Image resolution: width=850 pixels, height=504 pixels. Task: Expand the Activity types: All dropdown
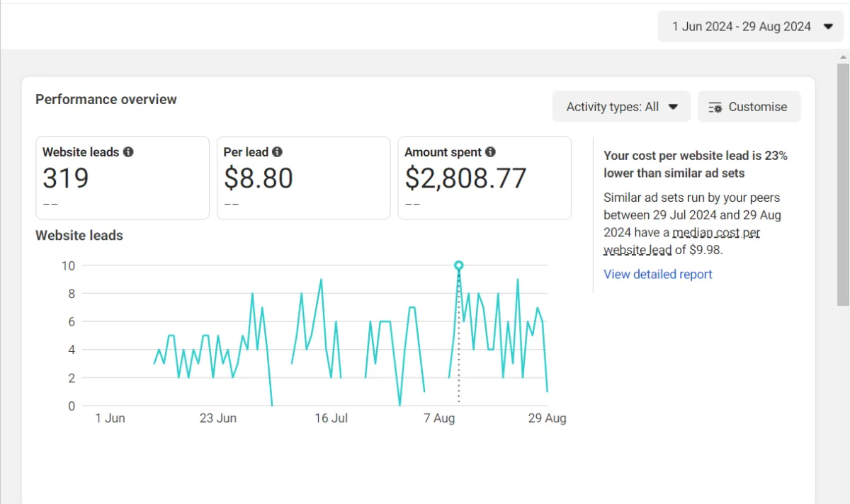(x=621, y=107)
